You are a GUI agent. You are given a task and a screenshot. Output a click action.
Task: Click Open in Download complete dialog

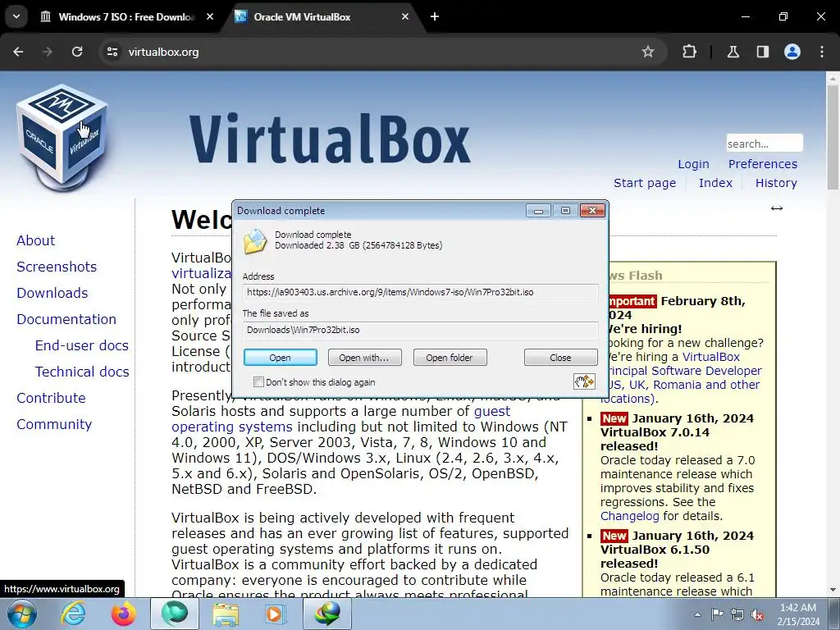coord(281,358)
